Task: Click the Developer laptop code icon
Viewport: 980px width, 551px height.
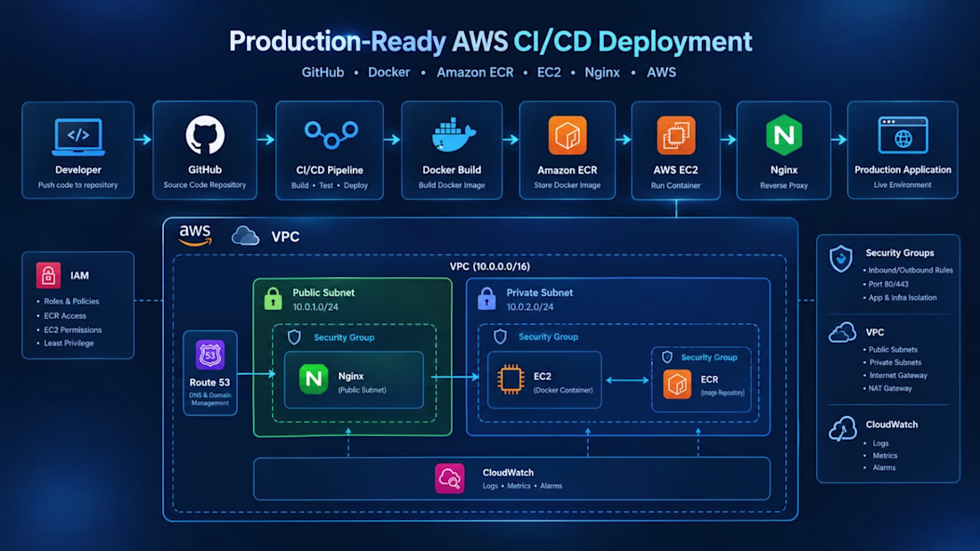Action: coord(78,136)
